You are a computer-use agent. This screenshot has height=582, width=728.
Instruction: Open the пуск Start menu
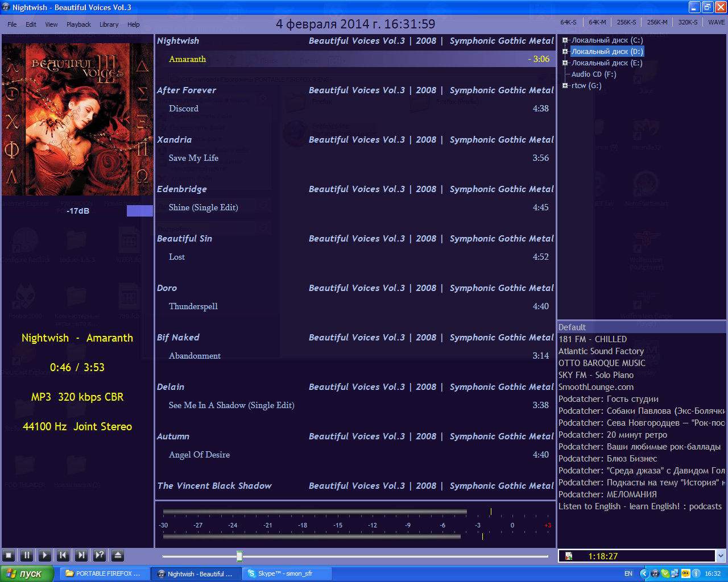pyautogui.click(x=27, y=573)
